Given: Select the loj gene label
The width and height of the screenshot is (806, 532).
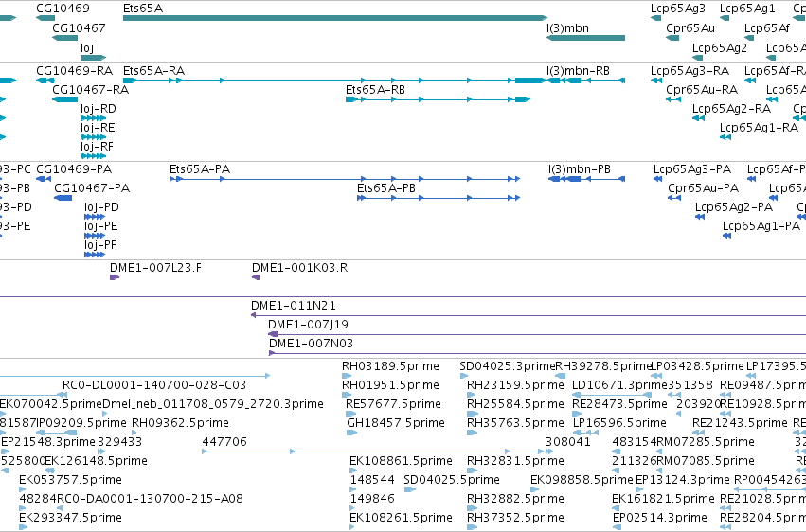Looking at the screenshot, I should click(87, 47).
